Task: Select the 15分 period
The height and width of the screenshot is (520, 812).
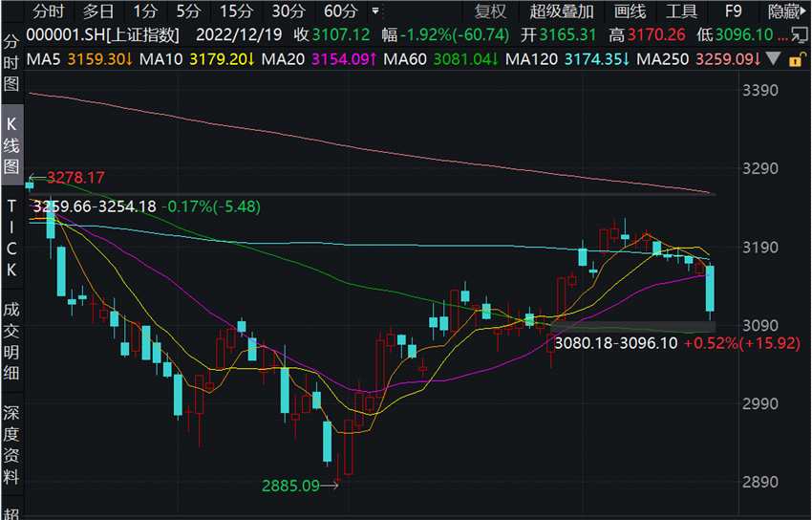Action: click(236, 11)
